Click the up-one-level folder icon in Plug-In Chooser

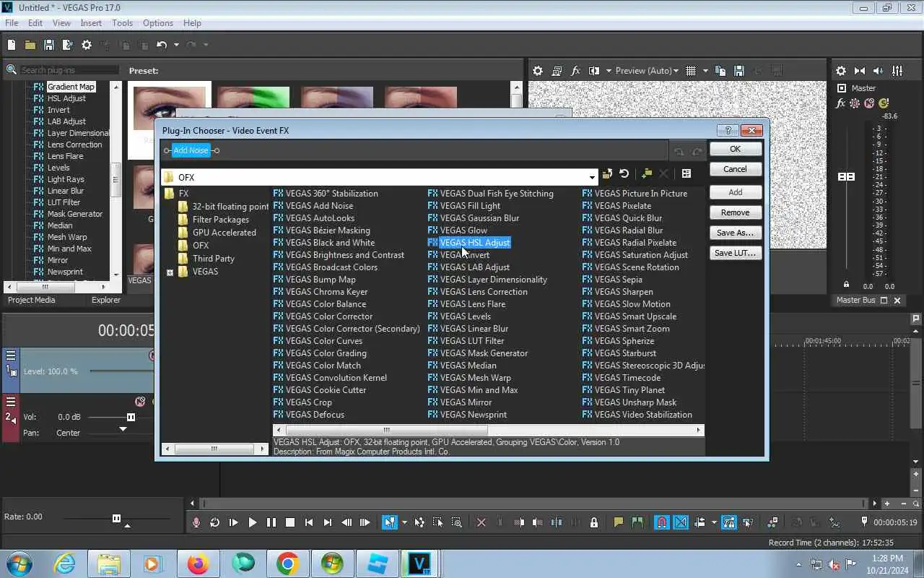(607, 174)
